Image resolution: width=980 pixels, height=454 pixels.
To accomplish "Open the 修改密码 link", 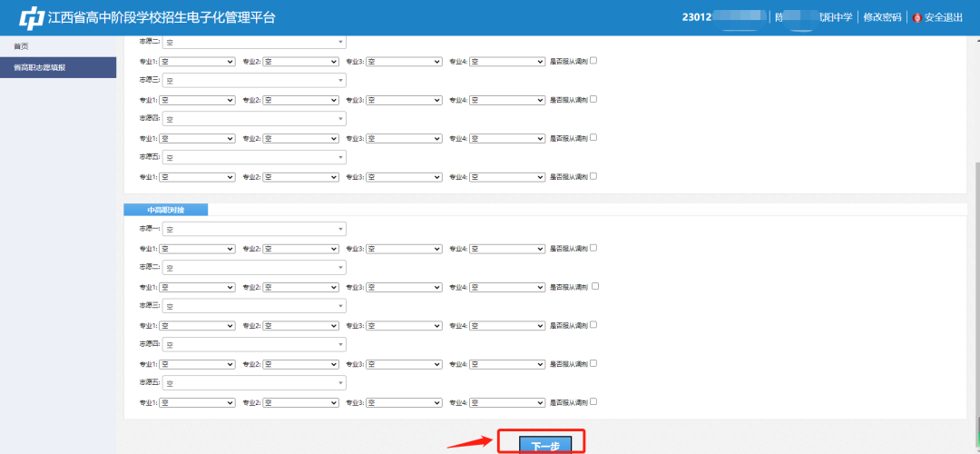I will click(882, 17).
